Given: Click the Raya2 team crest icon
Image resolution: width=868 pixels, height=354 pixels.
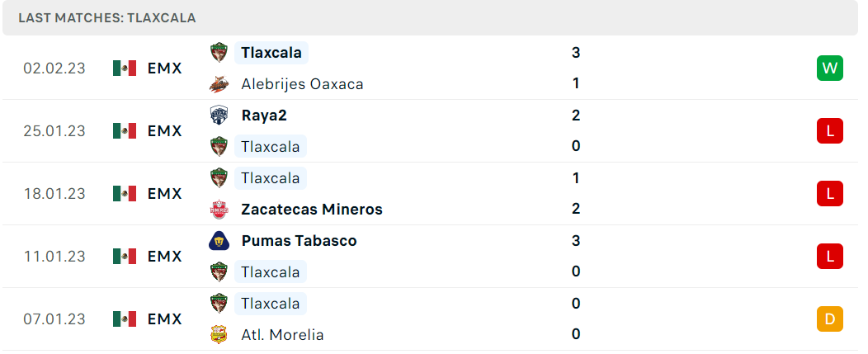Looking at the screenshot, I should (x=219, y=116).
